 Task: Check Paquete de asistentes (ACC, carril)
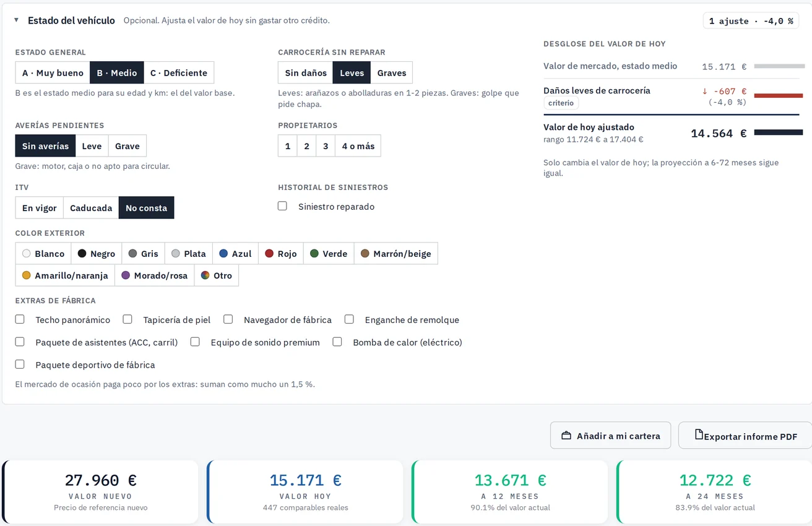pos(20,342)
